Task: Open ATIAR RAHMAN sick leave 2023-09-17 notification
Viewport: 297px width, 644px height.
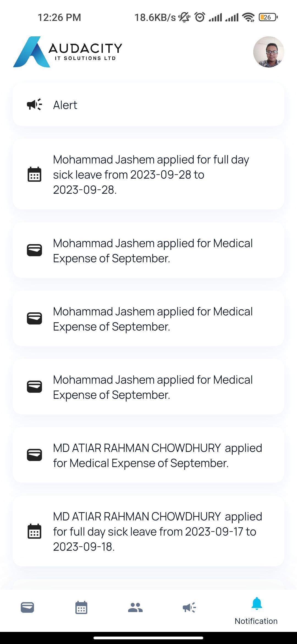Action: (x=148, y=531)
